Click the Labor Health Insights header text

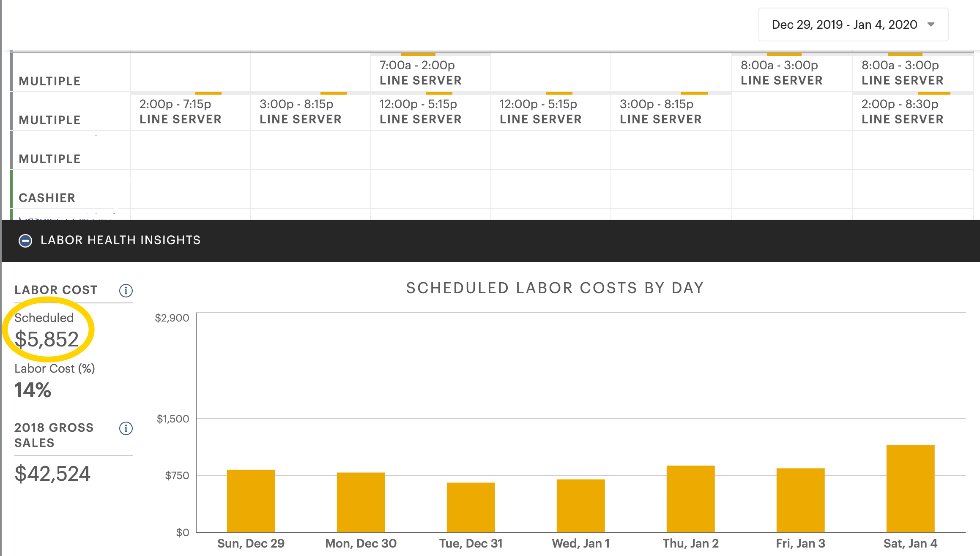point(120,240)
